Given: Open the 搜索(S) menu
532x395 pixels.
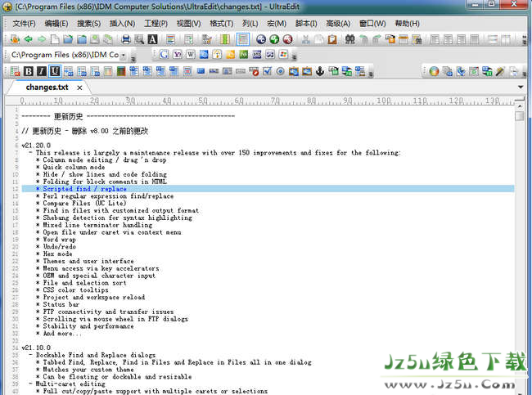Looking at the screenshot, I should 88,24.
